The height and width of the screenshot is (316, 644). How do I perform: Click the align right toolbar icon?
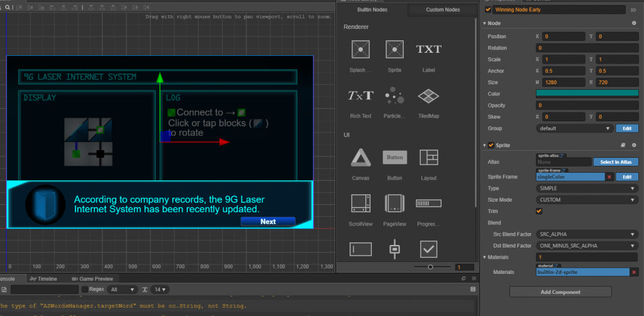(x=74, y=8)
